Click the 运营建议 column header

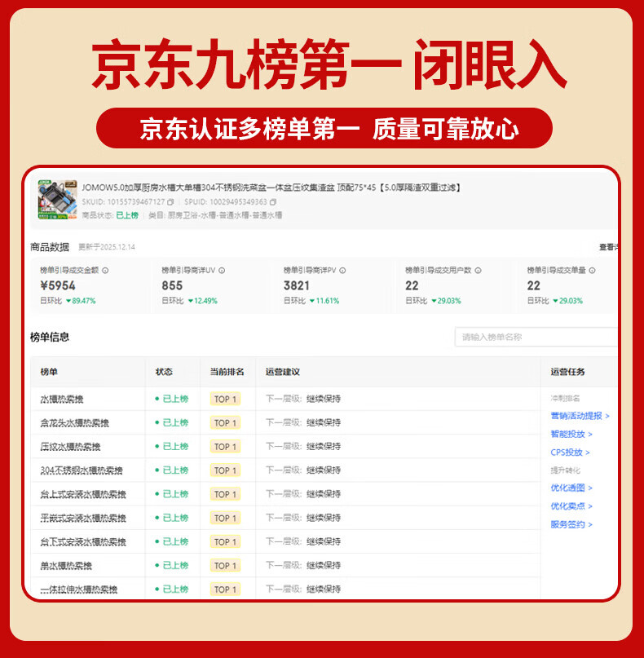point(283,372)
